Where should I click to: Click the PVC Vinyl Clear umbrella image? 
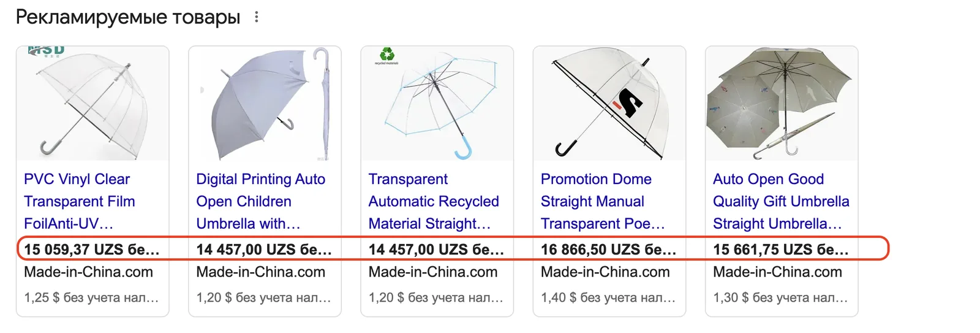pos(92,103)
